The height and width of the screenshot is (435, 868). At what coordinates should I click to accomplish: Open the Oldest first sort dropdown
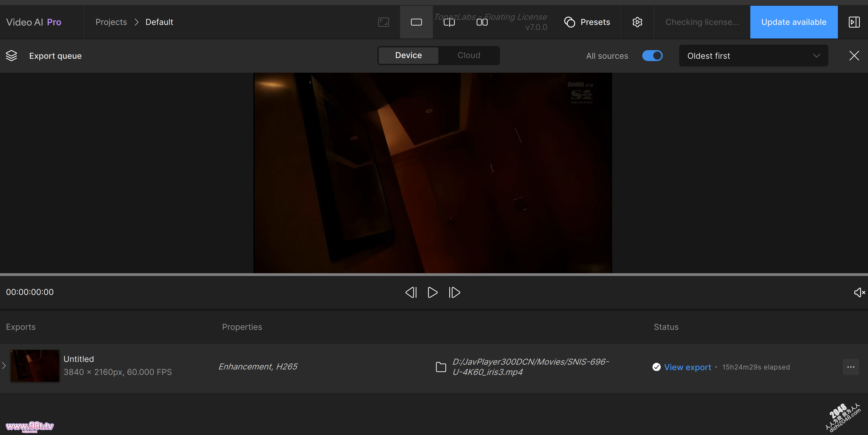(753, 56)
